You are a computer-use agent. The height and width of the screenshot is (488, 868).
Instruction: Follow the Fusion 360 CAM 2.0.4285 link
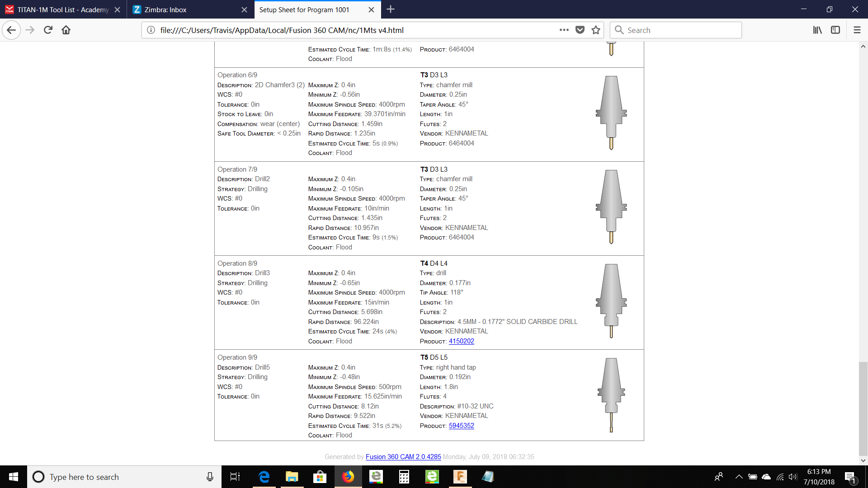pos(403,457)
